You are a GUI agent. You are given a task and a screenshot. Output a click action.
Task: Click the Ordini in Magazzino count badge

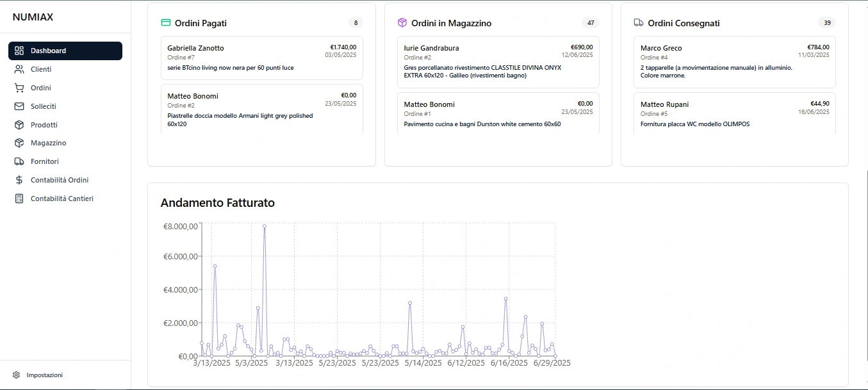click(591, 23)
